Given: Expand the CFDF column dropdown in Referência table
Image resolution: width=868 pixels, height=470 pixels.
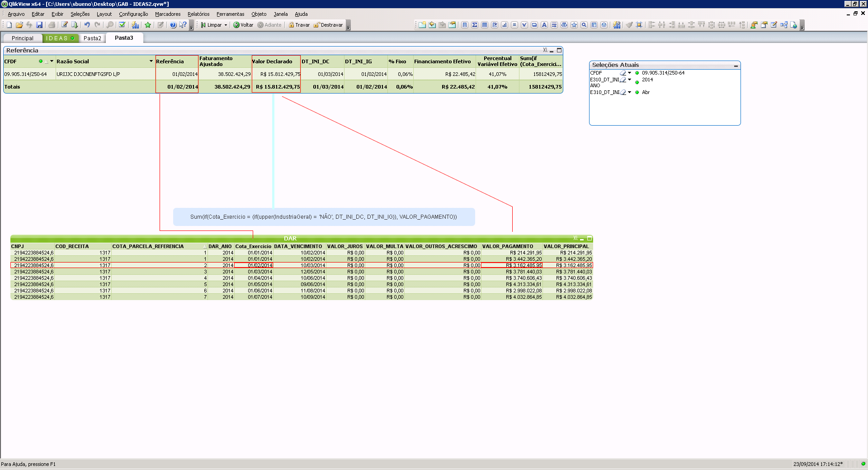Looking at the screenshot, I should (52, 61).
